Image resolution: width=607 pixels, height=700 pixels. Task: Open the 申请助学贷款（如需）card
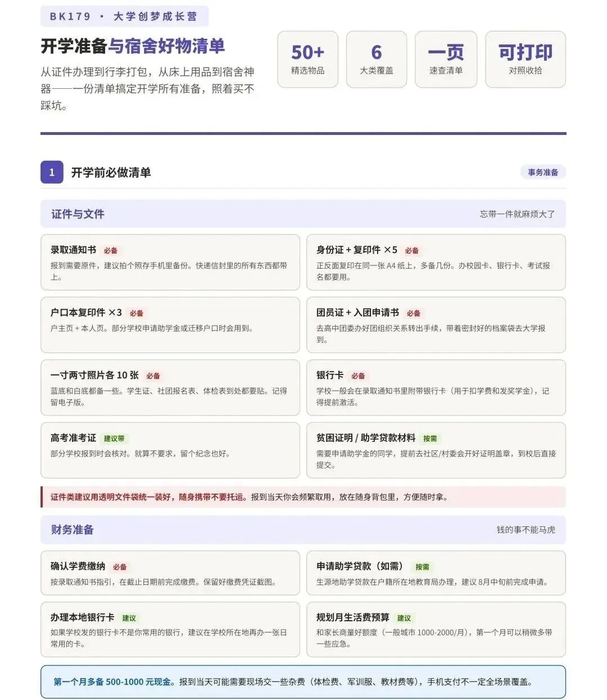point(436,573)
